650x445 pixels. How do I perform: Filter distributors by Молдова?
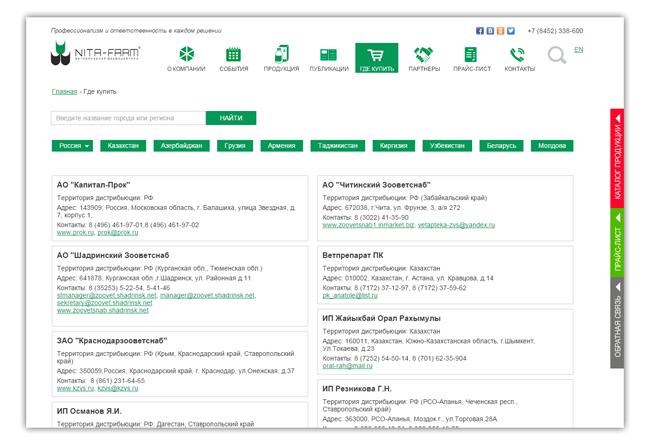click(x=552, y=146)
